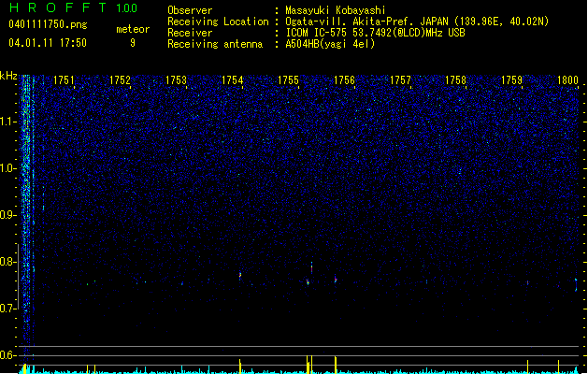This screenshot has height=374, width=588.
Task: Click the 0.7 kHz frequency label
Action: [8, 309]
